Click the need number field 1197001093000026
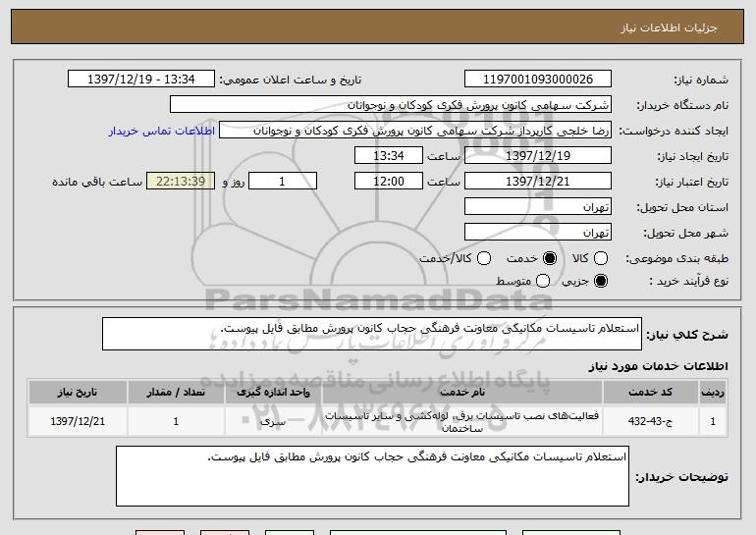 (538, 80)
